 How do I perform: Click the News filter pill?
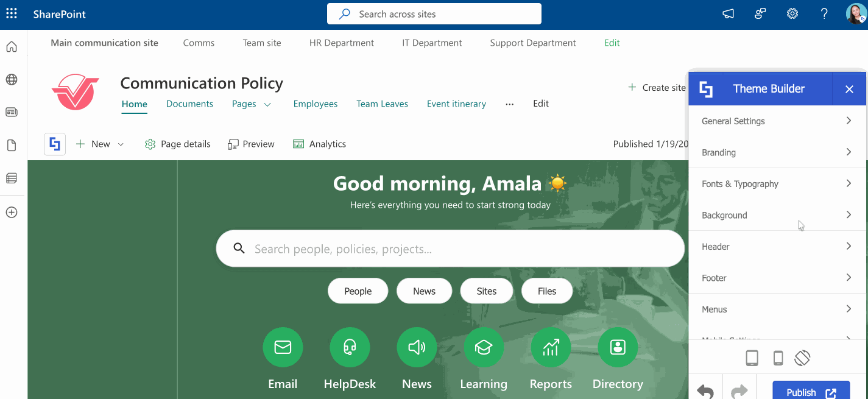tap(424, 291)
